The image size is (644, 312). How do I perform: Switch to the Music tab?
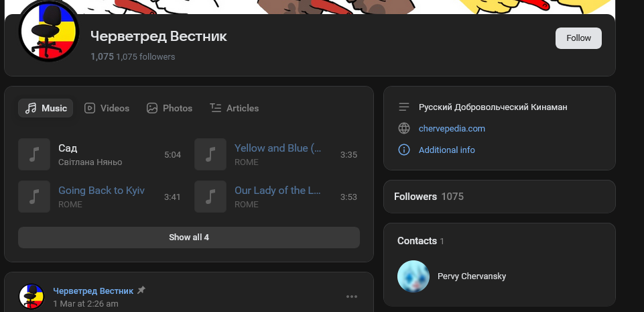[x=46, y=108]
